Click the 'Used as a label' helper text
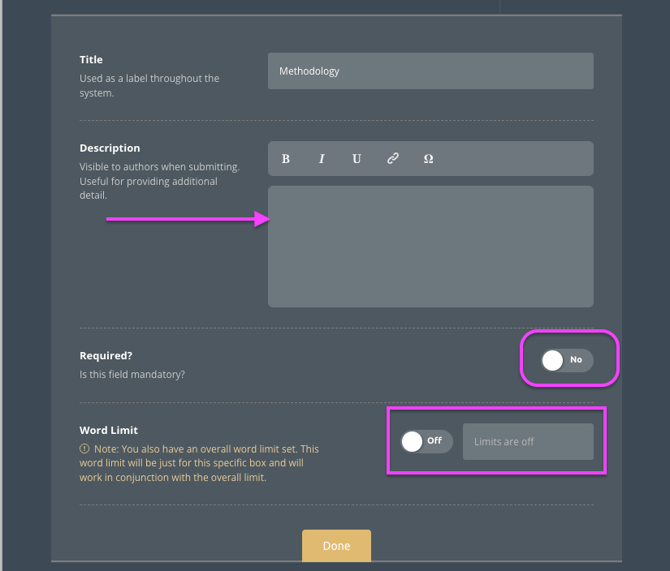This screenshot has height=571, width=670. pyautogui.click(x=149, y=78)
